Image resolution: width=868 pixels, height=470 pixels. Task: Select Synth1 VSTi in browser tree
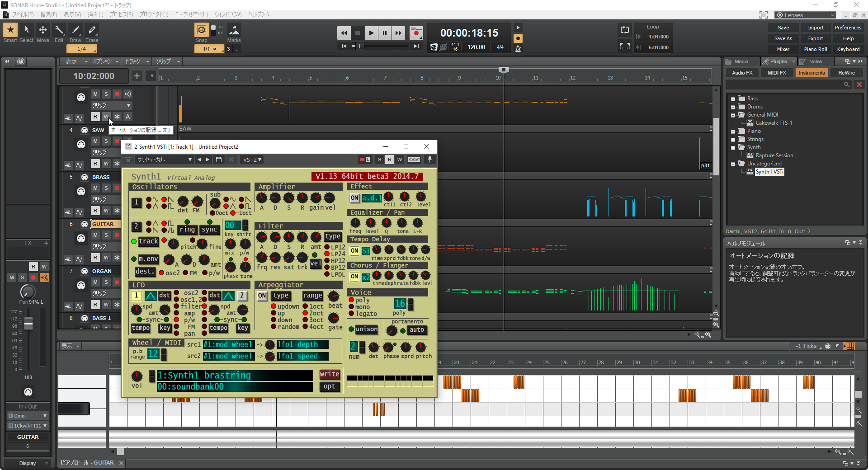coord(769,172)
